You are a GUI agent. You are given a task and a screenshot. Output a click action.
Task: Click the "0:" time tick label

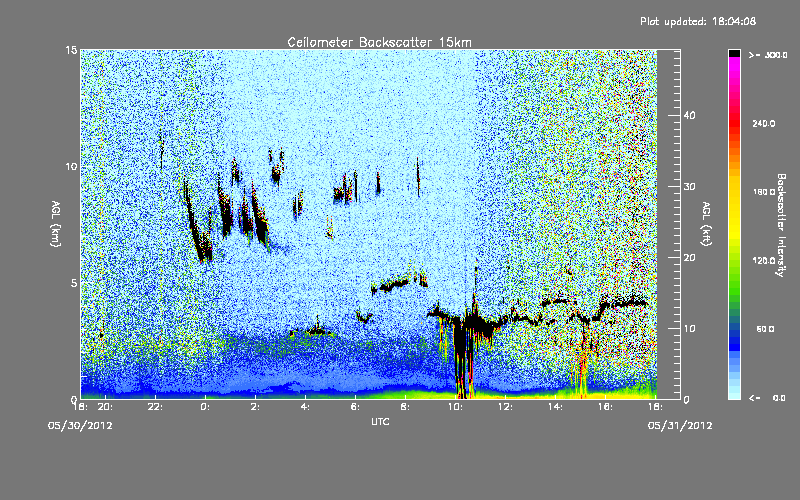[206, 407]
